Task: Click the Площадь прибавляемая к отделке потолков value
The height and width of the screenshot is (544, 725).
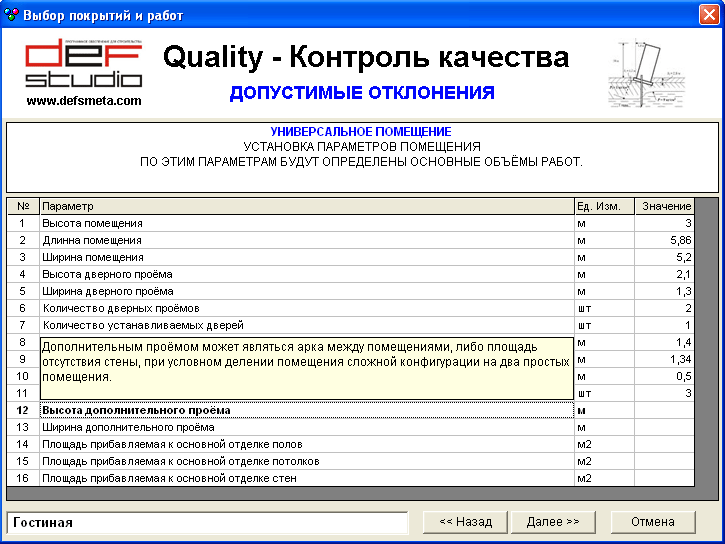Action: pos(663,462)
